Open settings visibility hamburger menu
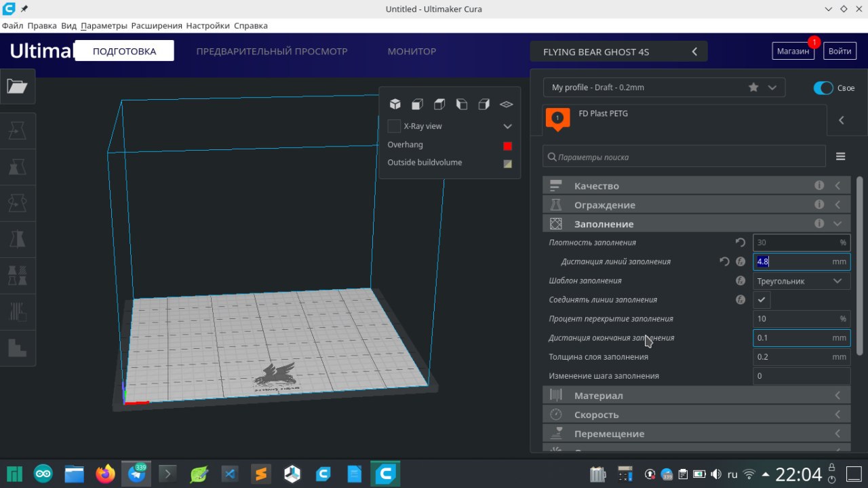This screenshot has width=868, height=488. tap(841, 157)
